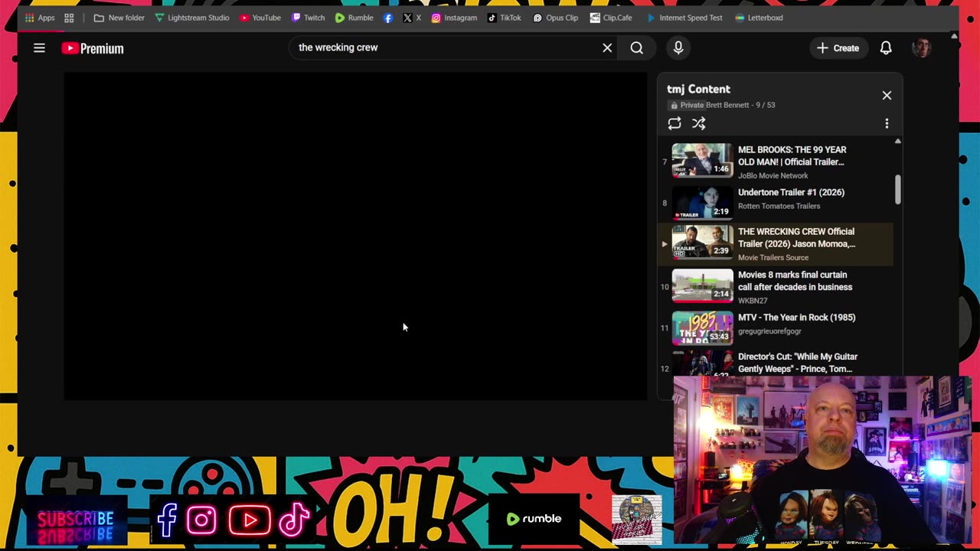Select 'Director's Cut: While My Guitar Gently Weeps' title
The image size is (980, 551).
pyautogui.click(x=798, y=363)
